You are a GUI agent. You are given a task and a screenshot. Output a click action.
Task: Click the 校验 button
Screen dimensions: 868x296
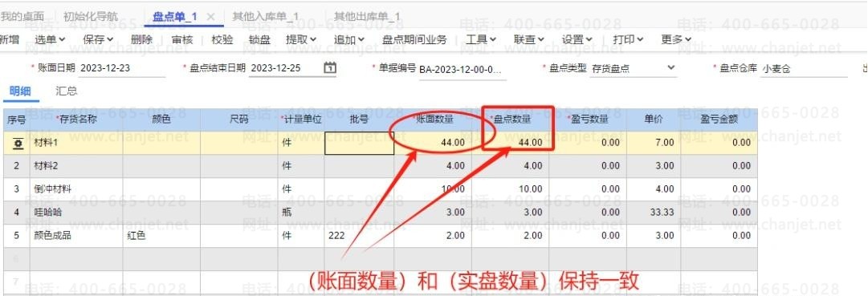tap(222, 39)
